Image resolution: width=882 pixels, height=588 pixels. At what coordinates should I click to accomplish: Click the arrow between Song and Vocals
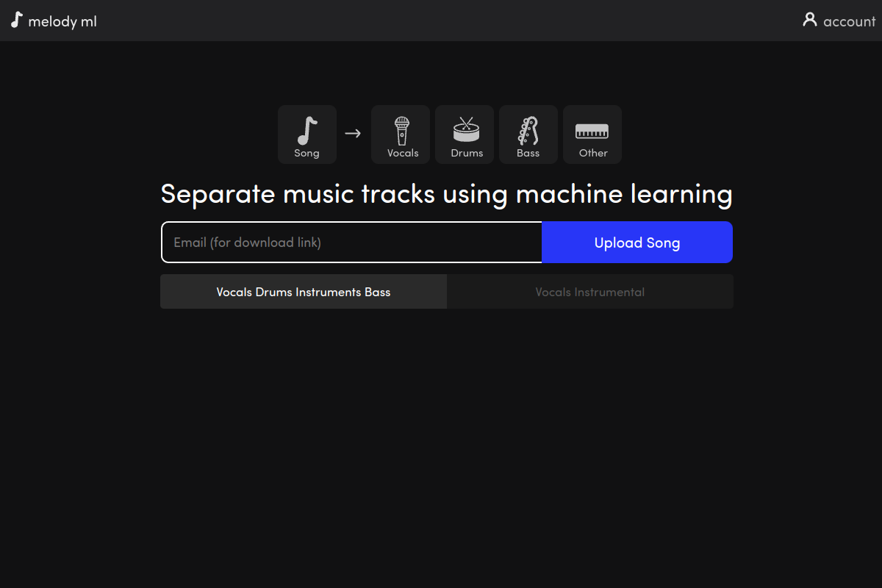coord(353,133)
